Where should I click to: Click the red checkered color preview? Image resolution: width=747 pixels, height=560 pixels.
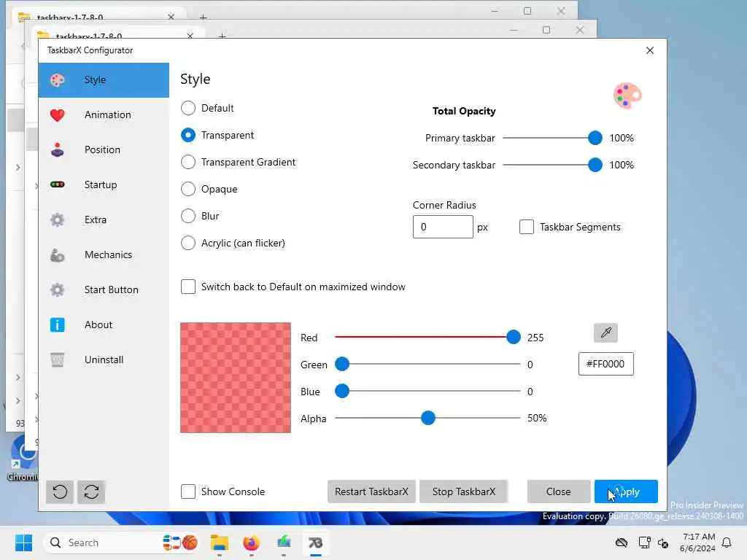click(236, 378)
